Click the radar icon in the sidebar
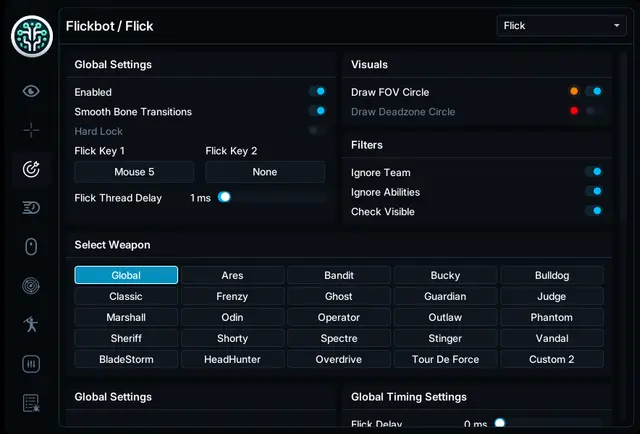 [x=31, y=286]
